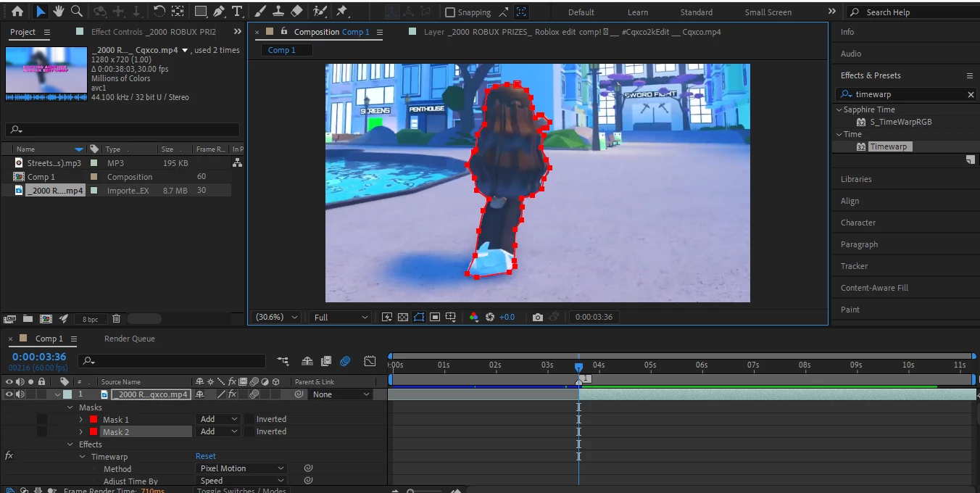Select the Rectangle shape tool
This screenshot has width=980, height=493.
(x=201, y=12)
